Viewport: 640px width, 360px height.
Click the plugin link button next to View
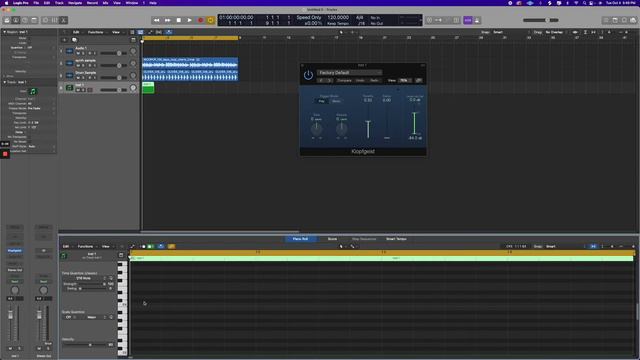(x=419, y=80)
